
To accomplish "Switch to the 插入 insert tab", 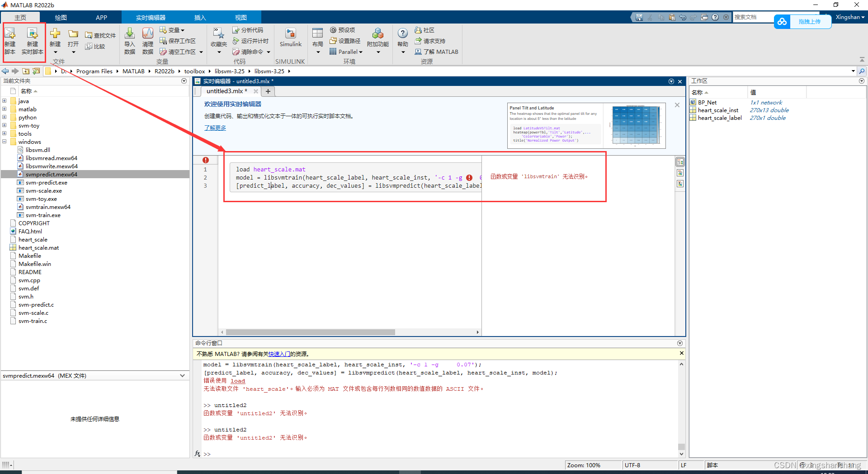I will [x=200, y=18].
